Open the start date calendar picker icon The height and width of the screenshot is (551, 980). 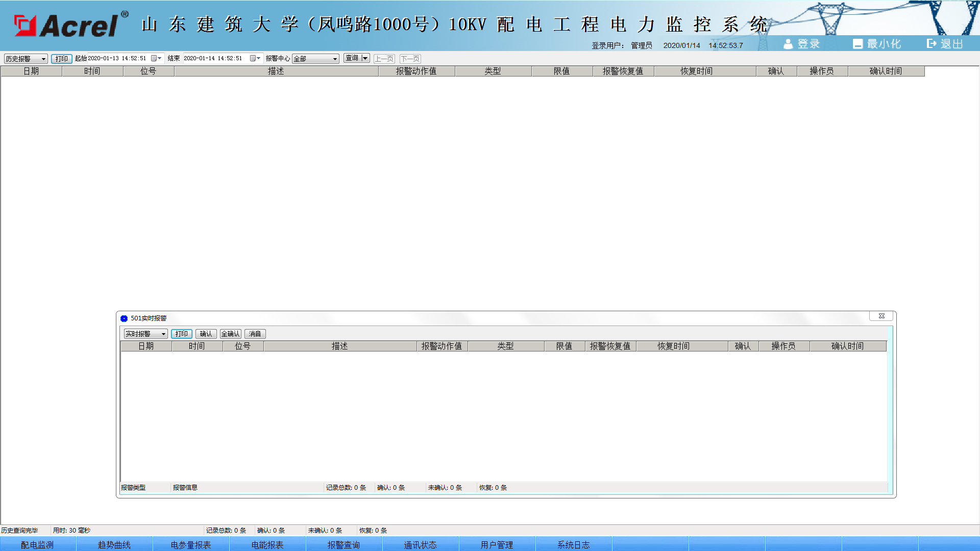(x=155, y=59)
